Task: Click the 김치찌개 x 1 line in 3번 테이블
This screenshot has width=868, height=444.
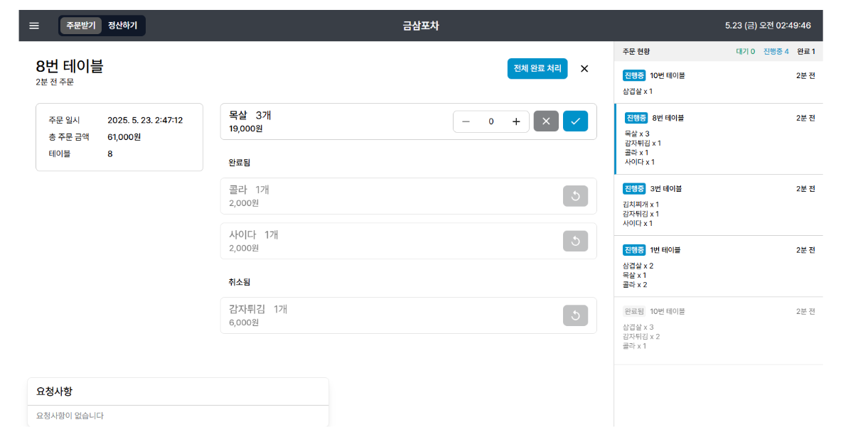Action: tap(641, 205)
